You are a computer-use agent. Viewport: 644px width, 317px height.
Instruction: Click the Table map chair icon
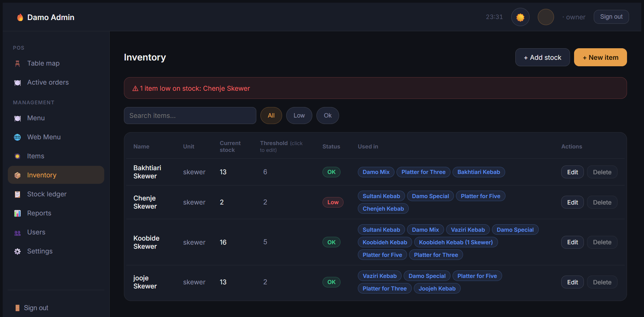[x=17, y=64]
